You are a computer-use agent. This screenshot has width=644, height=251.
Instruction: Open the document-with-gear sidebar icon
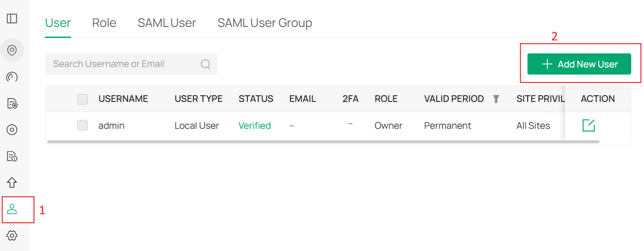[12, 103]
